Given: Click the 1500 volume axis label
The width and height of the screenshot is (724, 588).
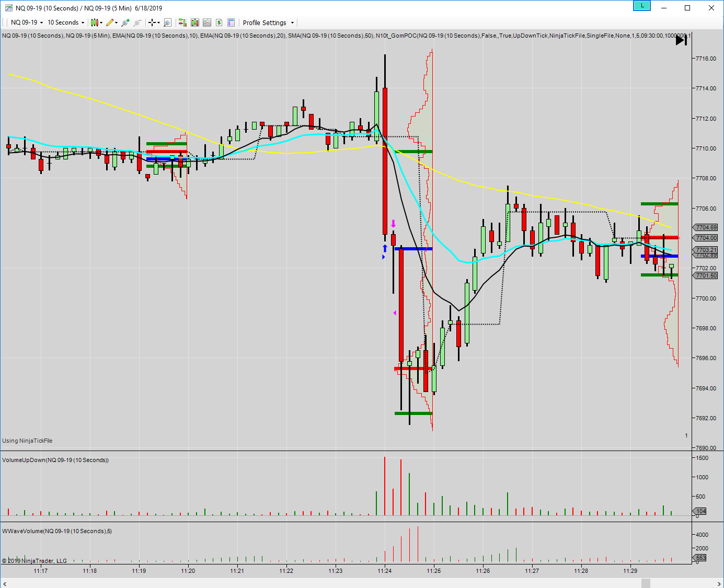Looking at the screenshot, I should point(703,458).
